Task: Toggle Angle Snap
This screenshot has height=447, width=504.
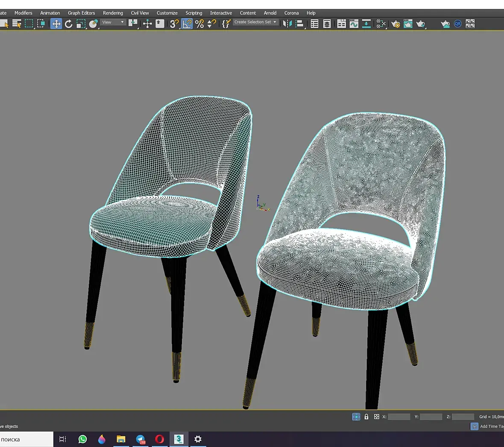Action: pyautogui.click(x=187, y=24)
